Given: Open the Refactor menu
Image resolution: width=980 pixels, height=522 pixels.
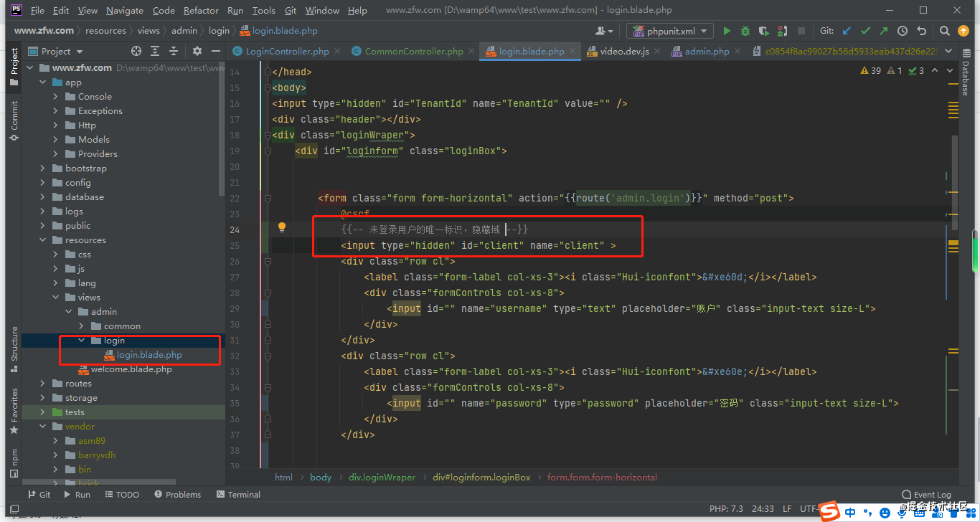Looking at the screenshot, I should coord(201,10).
